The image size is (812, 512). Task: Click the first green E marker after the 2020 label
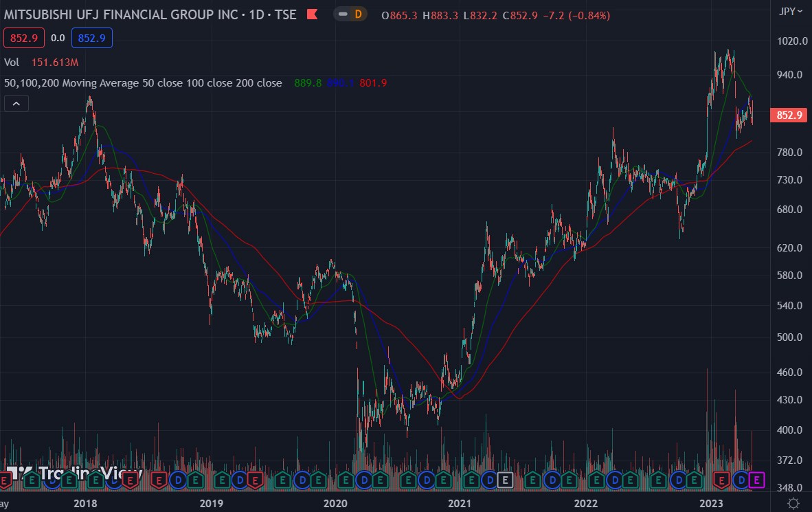pyautogui.click(x=346, y=480)
